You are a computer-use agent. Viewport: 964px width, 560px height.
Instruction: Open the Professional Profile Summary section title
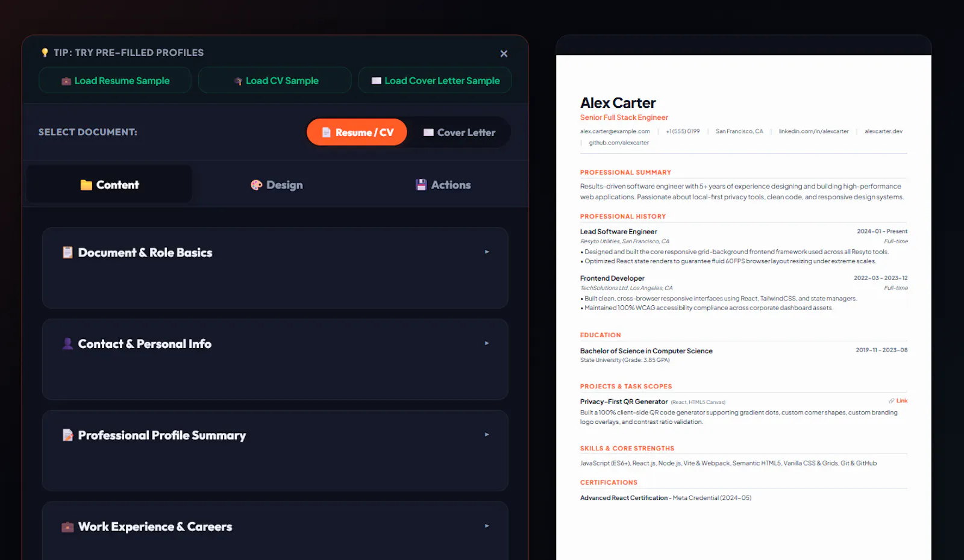162,435
